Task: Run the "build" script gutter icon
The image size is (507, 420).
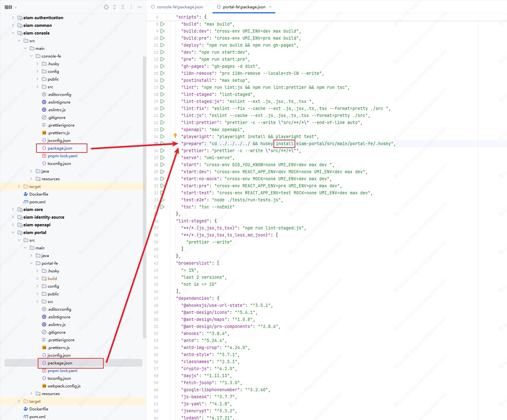Action: [x=162, y=24]
